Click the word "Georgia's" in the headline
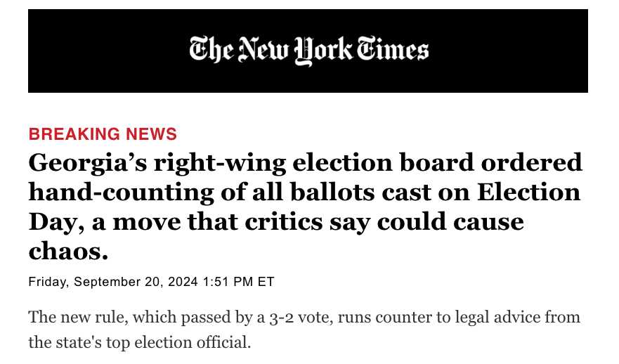The height and width of the screenshot is (364, 619). click(88, 164)
